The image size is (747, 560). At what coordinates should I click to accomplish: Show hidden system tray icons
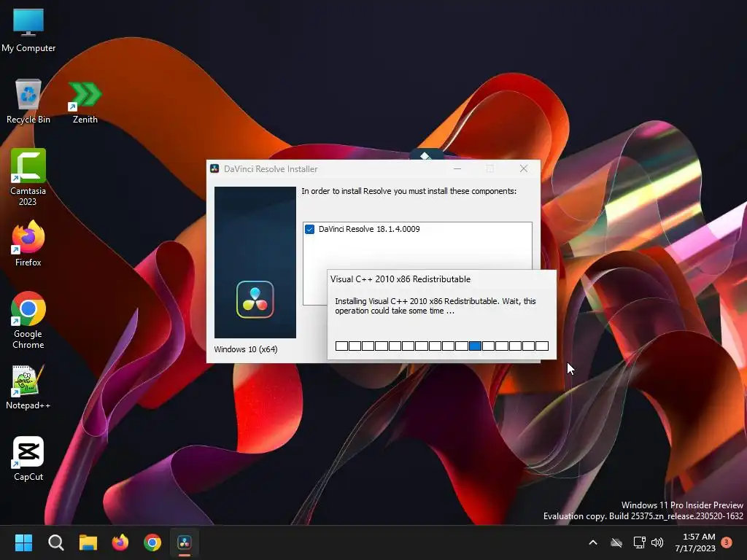point(593,542)
